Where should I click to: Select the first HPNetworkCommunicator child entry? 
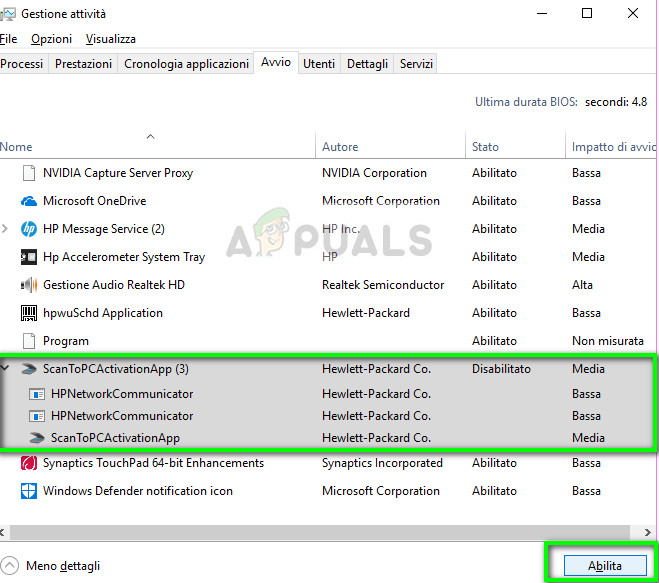click(x=122, y=394)
